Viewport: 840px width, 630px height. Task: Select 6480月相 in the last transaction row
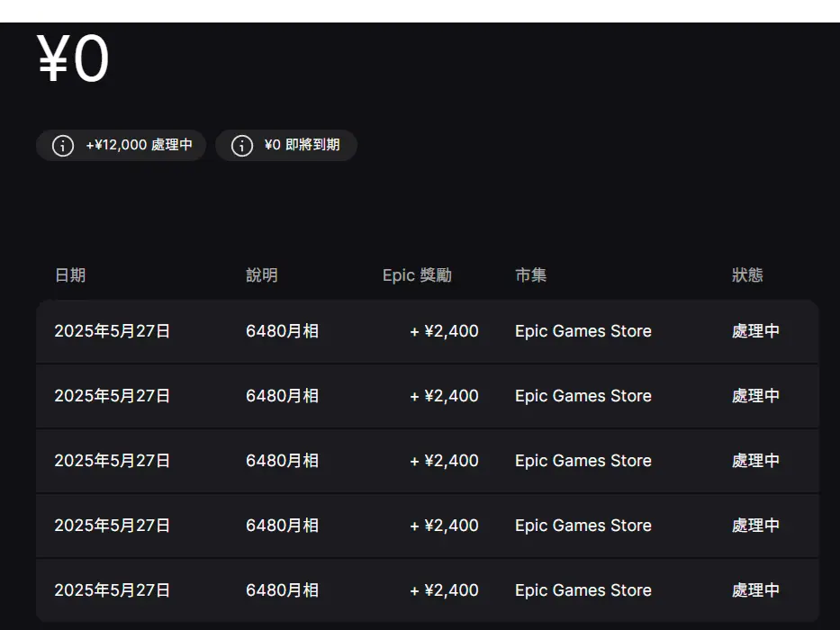(283, 590)
